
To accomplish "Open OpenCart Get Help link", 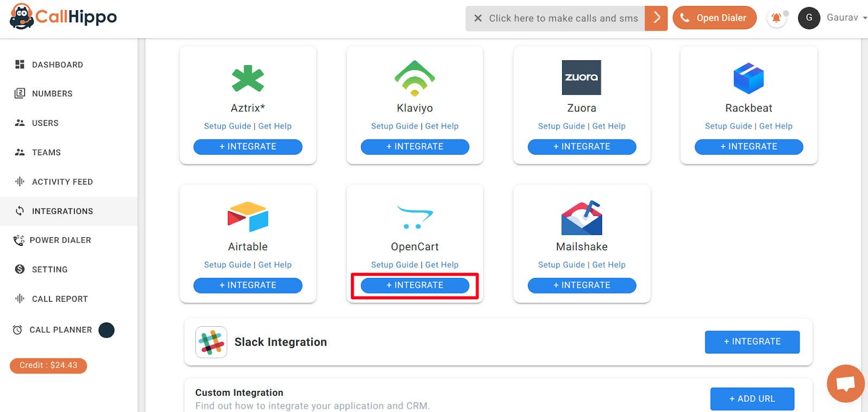I will 442,265.
